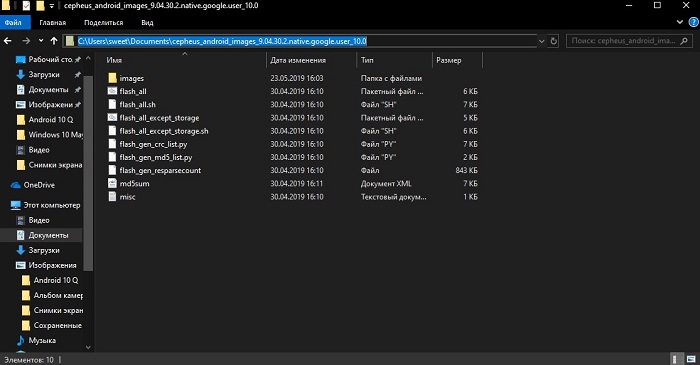
Task: Select Документы under Этот компьютер
Action: click(x=48, y=235)
